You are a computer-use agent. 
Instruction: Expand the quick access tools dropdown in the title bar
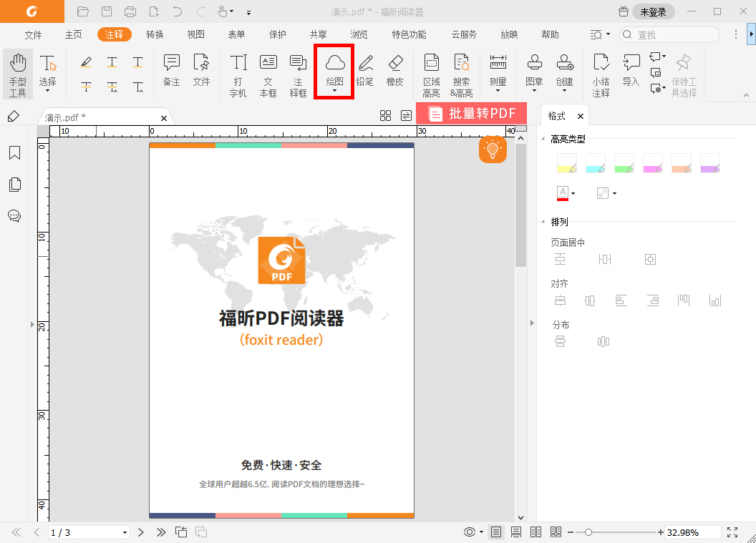(x=248, y=11)
